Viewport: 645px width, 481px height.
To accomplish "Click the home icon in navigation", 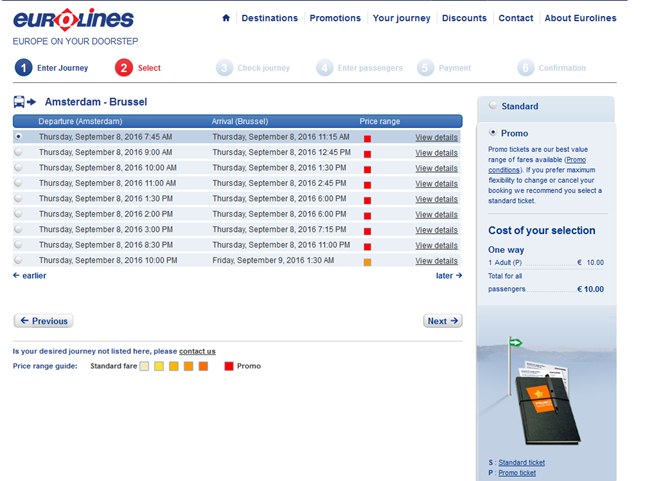I will [226, 18].
